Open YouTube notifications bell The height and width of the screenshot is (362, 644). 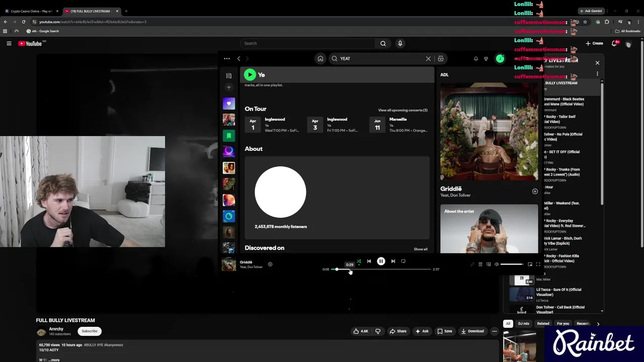pos(614,43)
